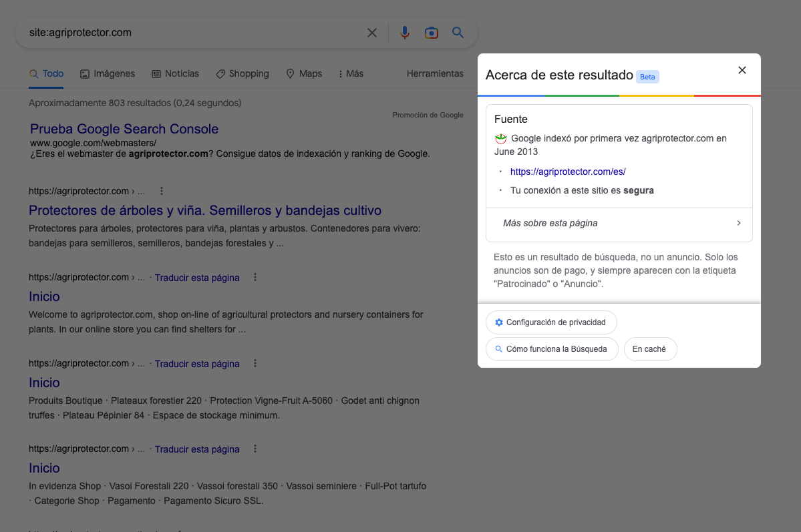The image size is (801, 532).
Task: Click the Beta badge next to panel title
Action: pos(647,77)
